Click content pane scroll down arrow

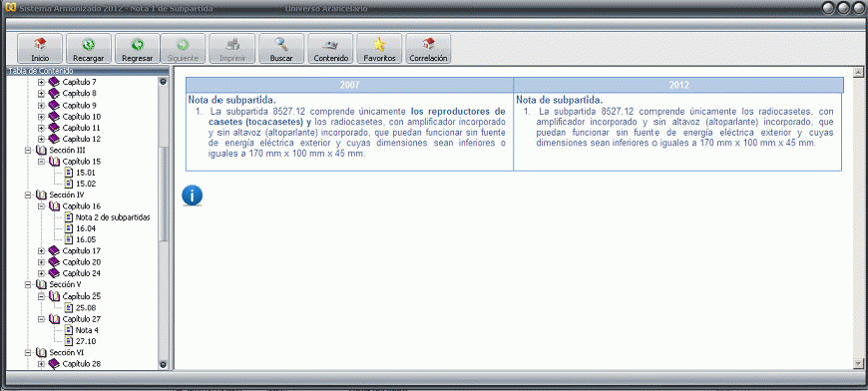point(858,363)
